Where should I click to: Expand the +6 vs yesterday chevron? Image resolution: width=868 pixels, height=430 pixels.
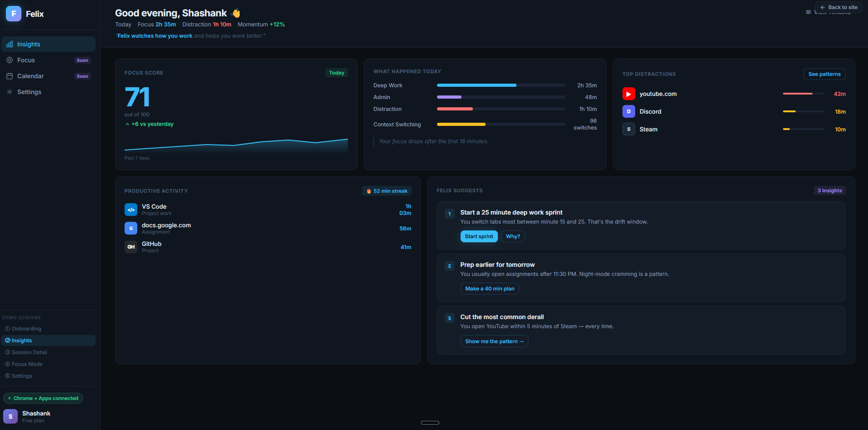pos(127,124)
